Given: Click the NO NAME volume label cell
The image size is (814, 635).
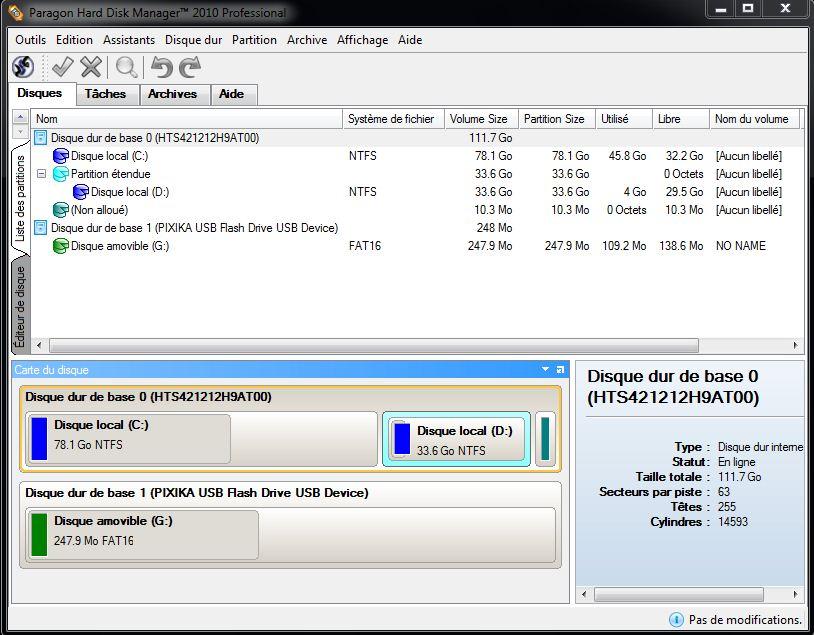Looking at the screenshot, I should 741,246.
